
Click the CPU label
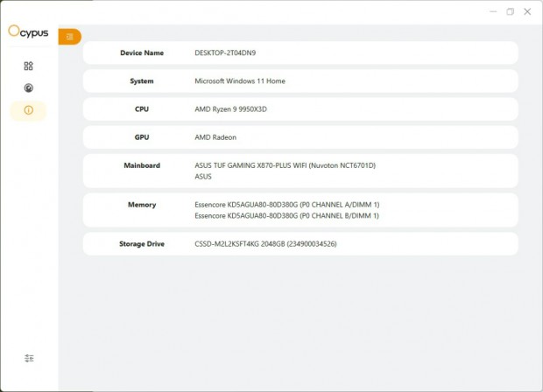point(142,109)
